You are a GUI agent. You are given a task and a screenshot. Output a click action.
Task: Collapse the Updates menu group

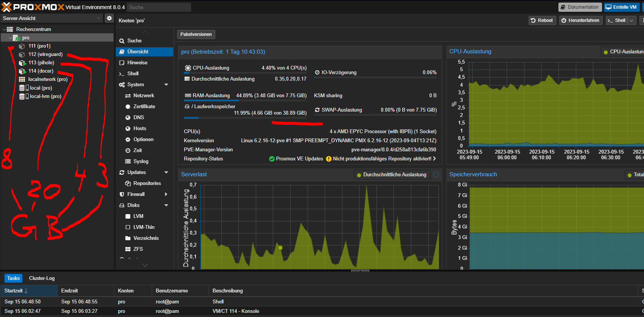(166, 172)
